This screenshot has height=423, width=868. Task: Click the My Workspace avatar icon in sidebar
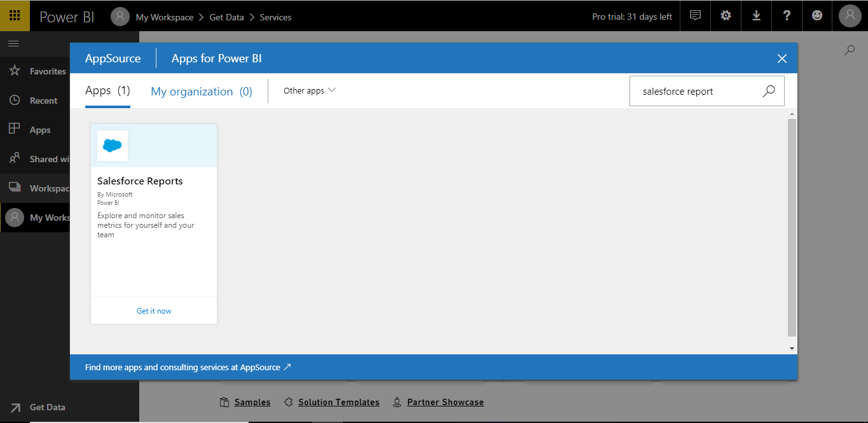tap(14, 218)
